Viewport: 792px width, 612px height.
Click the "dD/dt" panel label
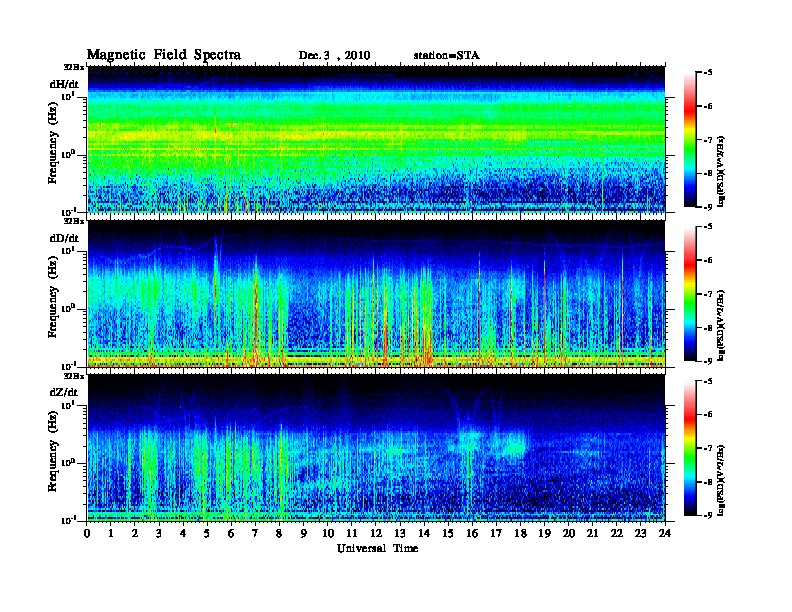pos(64,238)
